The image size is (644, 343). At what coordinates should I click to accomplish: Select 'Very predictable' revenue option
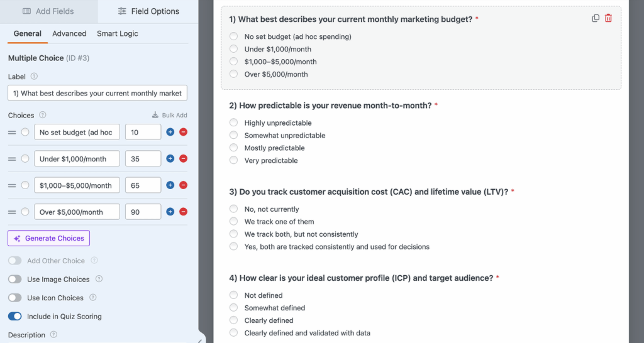(x=234, y=160)
